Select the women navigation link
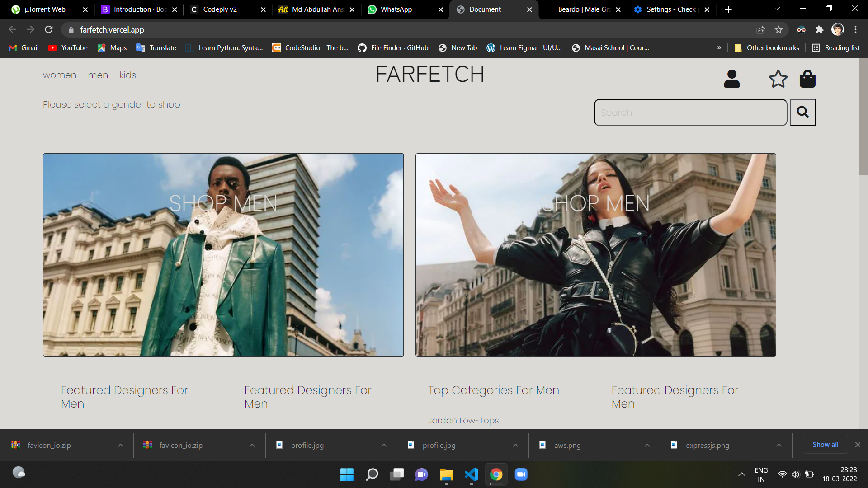The image size is (868, 488). point(60,75)
